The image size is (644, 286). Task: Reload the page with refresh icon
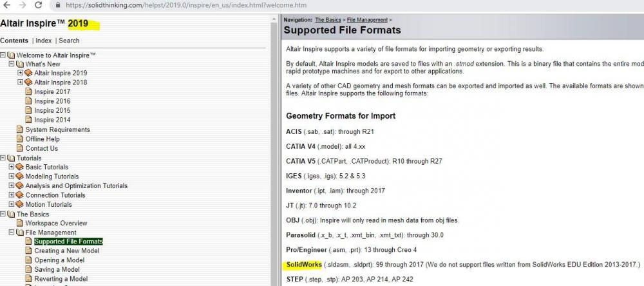coord(38,5)
